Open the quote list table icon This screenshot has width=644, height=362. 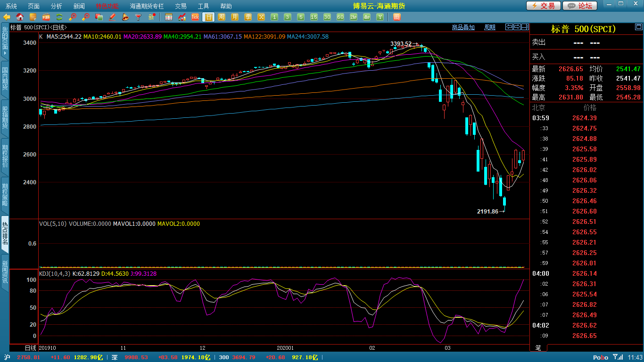pyautogui.click(x=169, y=17)
